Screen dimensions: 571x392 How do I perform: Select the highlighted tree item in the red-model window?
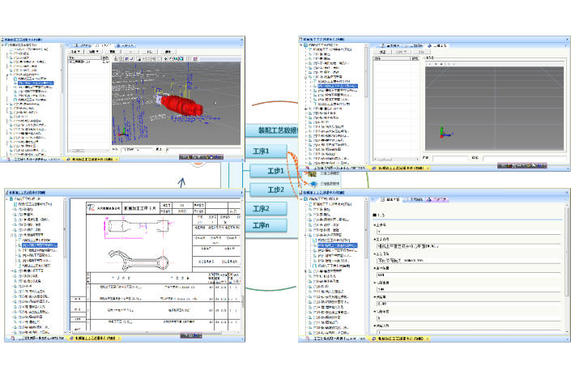tap(36, 83)
